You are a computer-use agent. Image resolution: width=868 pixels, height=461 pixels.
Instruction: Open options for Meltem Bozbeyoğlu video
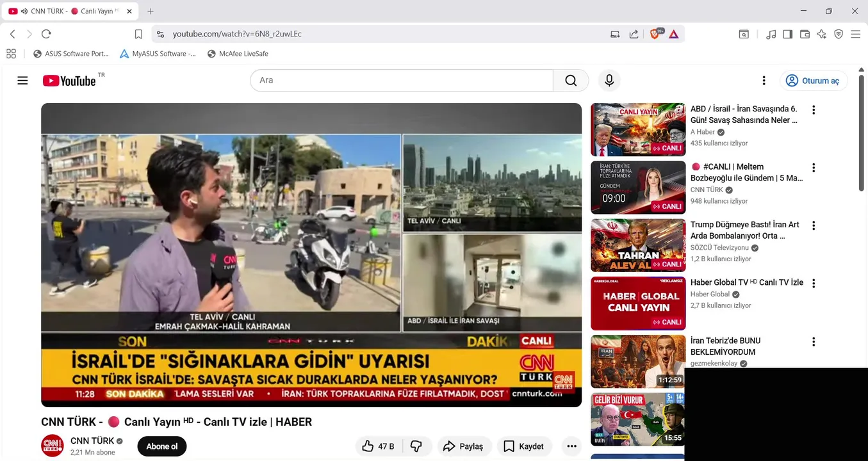pyautogui.click(x=814, y=168)
